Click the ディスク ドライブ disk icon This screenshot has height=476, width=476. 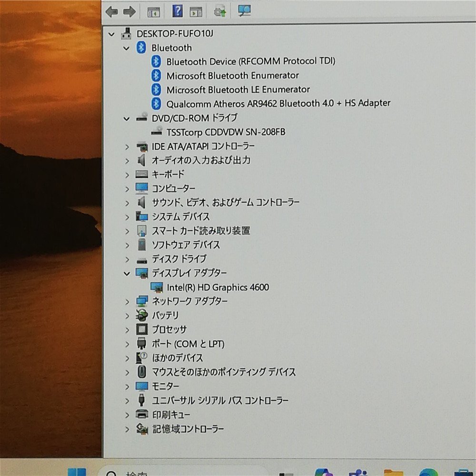click(142, 260)
